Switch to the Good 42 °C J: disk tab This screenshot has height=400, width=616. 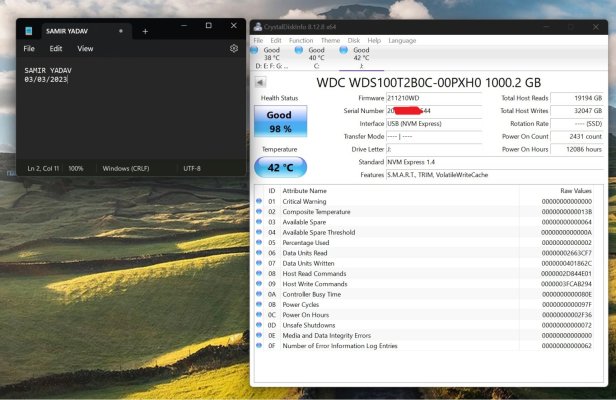pyautogui.click(x=361, y=58)
